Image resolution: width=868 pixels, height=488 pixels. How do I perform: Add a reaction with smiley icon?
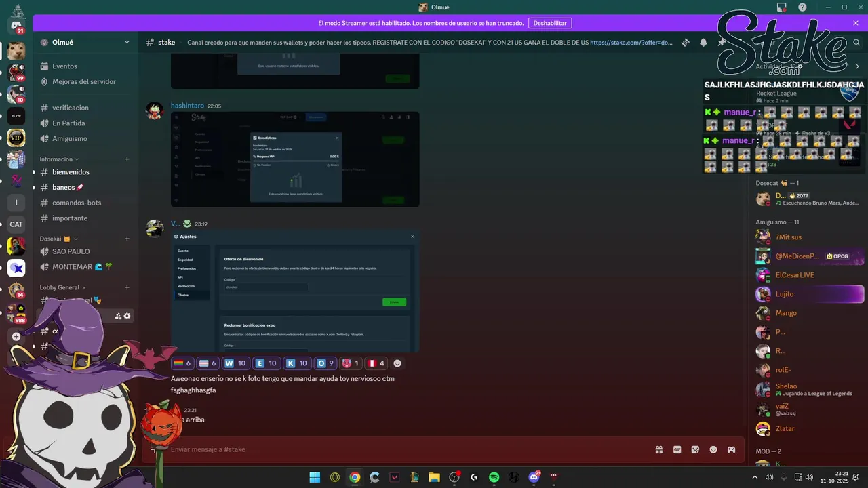coord(397,363)
